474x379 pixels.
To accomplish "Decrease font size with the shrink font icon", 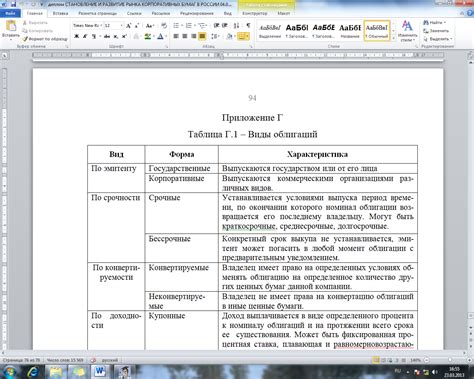I will click(137, 26).
